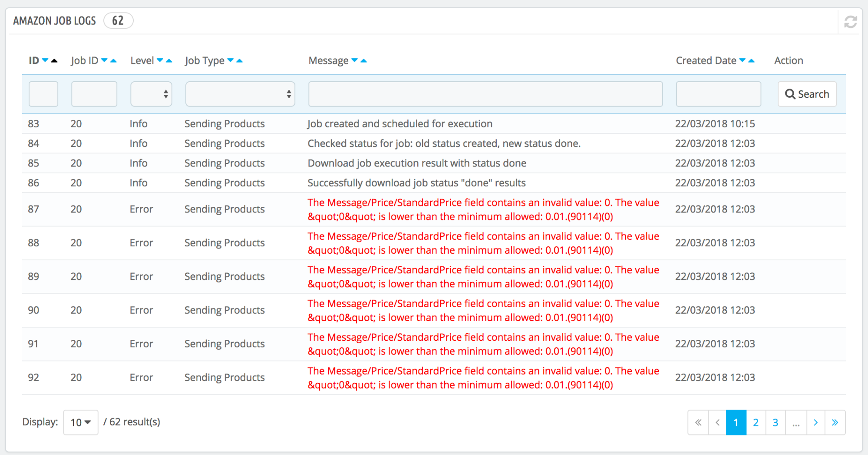The image size is (868, 455).
Task: Sort Job Type column ascending arrow
Action: click(239, 60)
